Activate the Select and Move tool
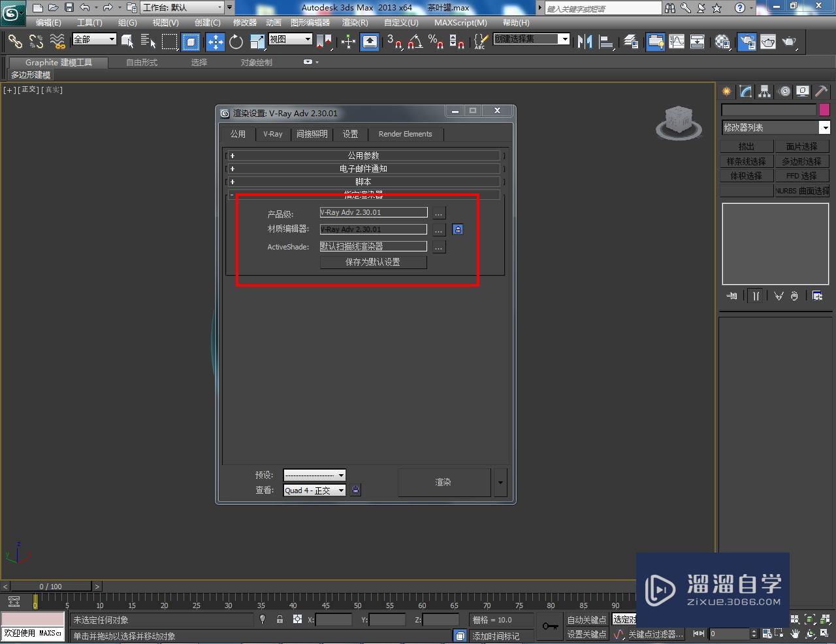 [215, 42]
